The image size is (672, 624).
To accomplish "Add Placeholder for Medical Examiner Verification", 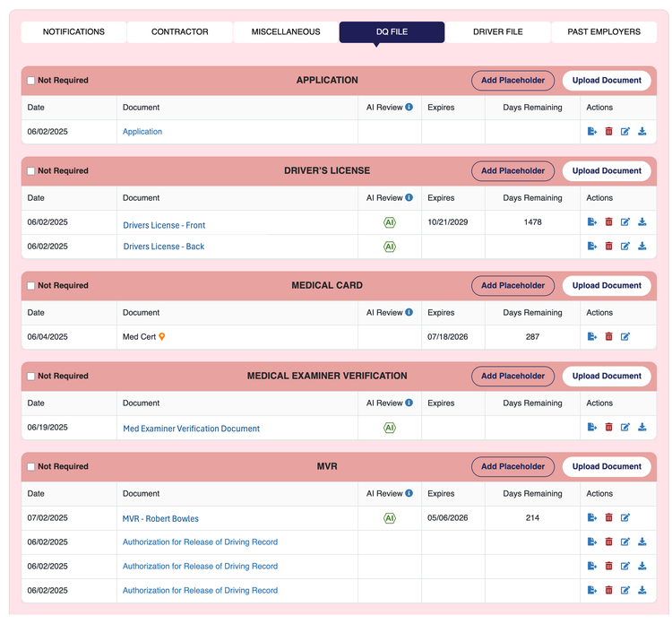I will click(x=513, y=377).
